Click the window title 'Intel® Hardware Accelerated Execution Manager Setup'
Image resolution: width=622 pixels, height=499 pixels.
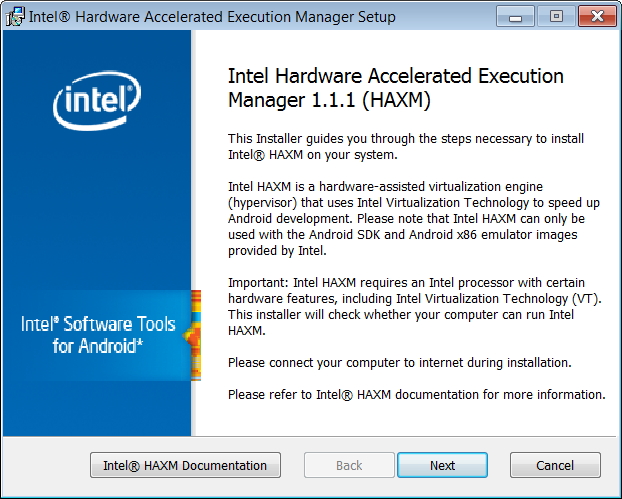coord(212,17)
